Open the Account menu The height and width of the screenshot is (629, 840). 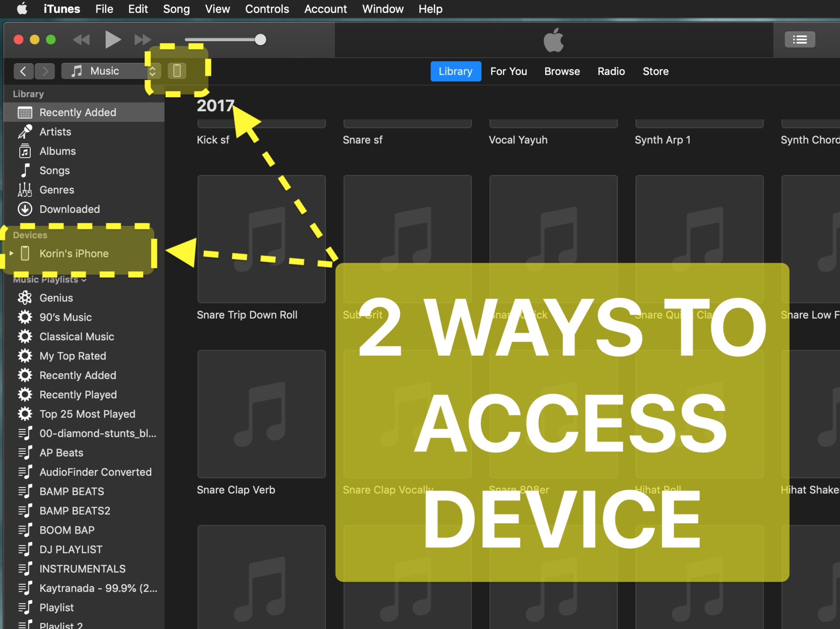[x=325, y=9]
